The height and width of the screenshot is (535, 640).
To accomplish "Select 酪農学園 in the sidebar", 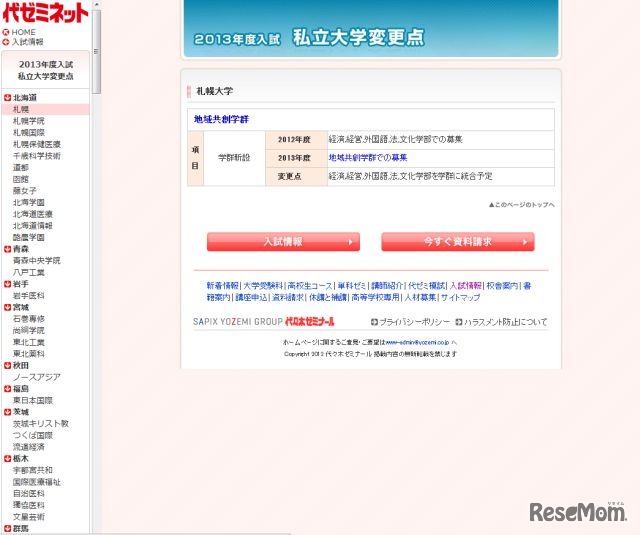I will click(x=29, y=237).
